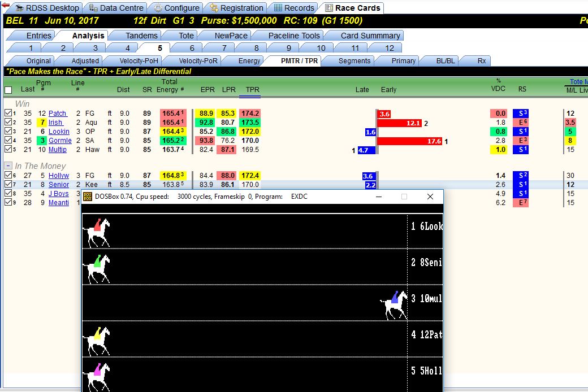Toggle the checkbox for the Gormle row
This screenshot has height=392, width=588.
(x=8, y=140)
